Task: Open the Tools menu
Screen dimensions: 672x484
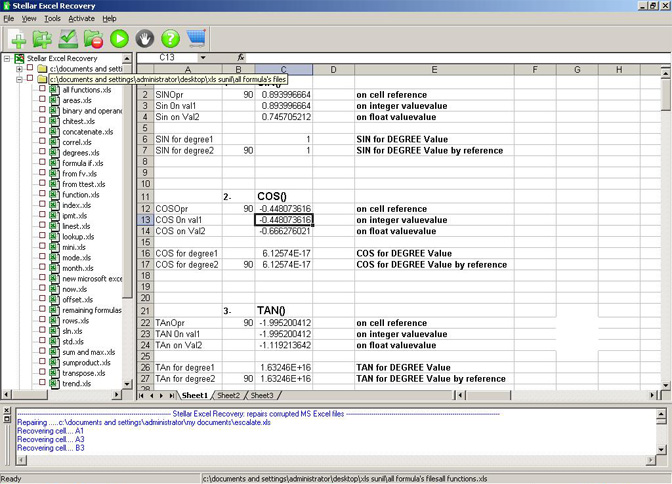Action: 52,18
